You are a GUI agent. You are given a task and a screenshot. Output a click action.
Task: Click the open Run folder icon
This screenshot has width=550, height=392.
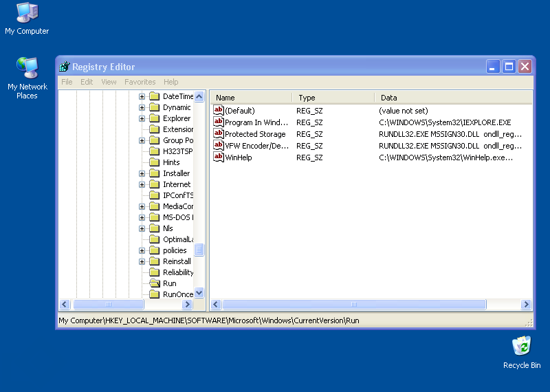(x=154, y=283)
